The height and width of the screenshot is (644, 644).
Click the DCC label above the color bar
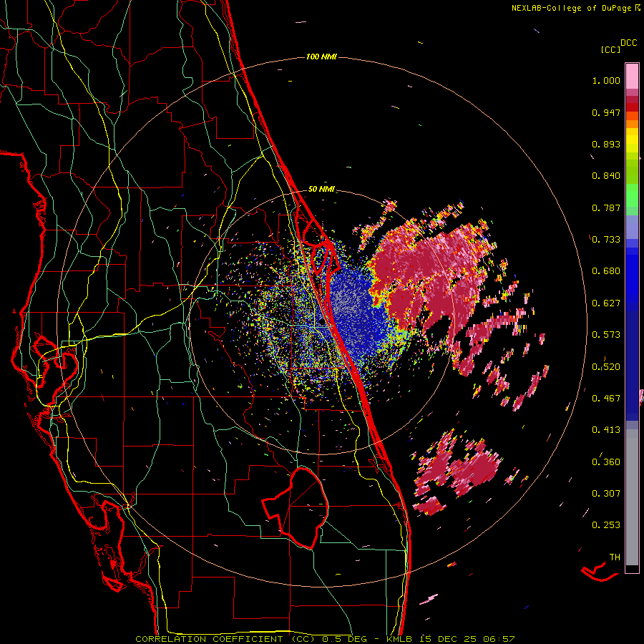tap(628, 43)
